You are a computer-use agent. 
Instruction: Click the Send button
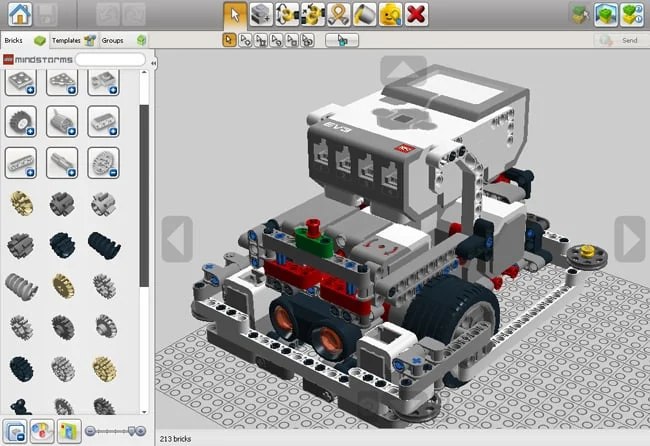point(620,40)
